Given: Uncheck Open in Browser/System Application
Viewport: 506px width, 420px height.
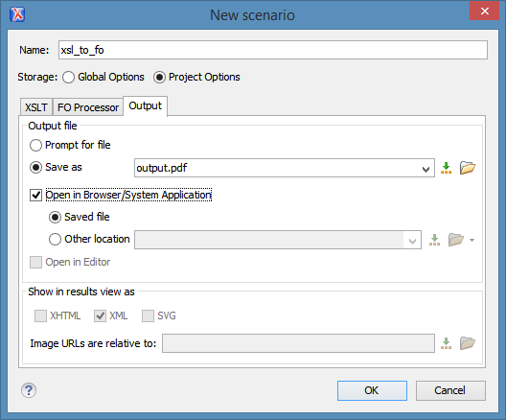Looking at the screenshot, I should point(35,195).
